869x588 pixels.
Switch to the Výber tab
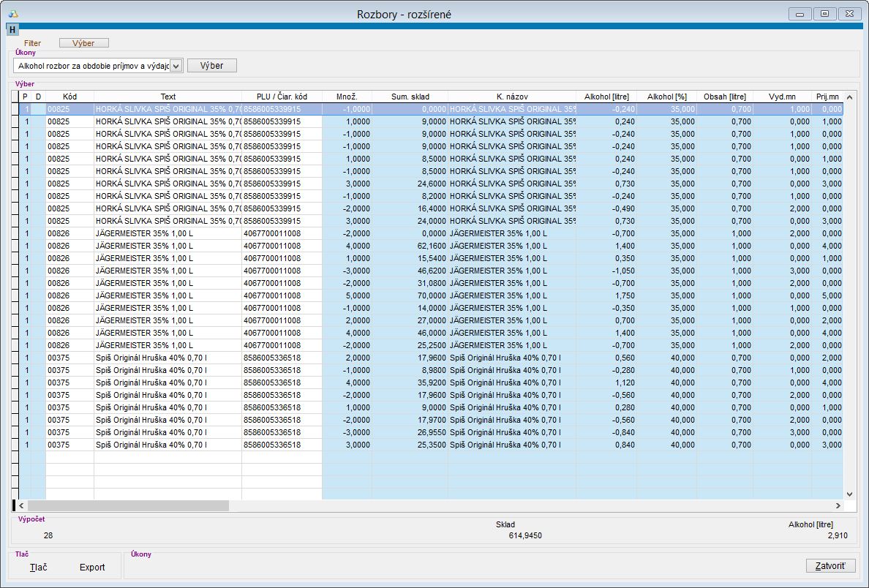click(x=83, y=44)
